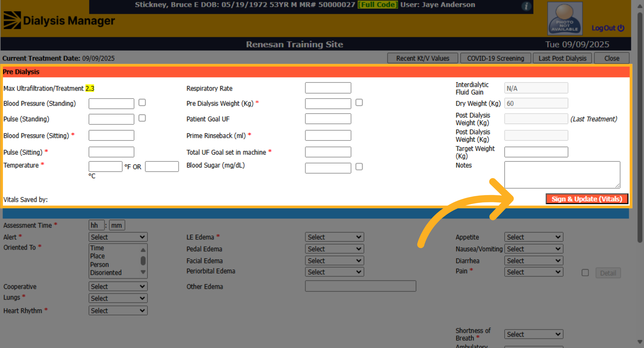Click the Dialysis Manager logo
644x348 pixels.
[59, 20]
